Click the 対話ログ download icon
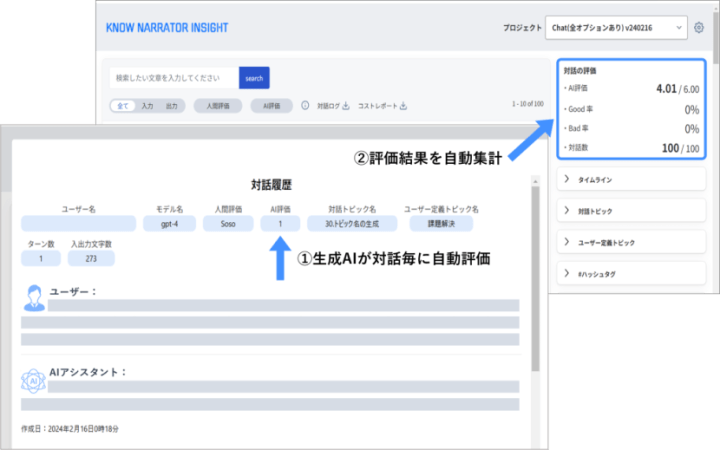The image size is (720, 450). [345, 105]
